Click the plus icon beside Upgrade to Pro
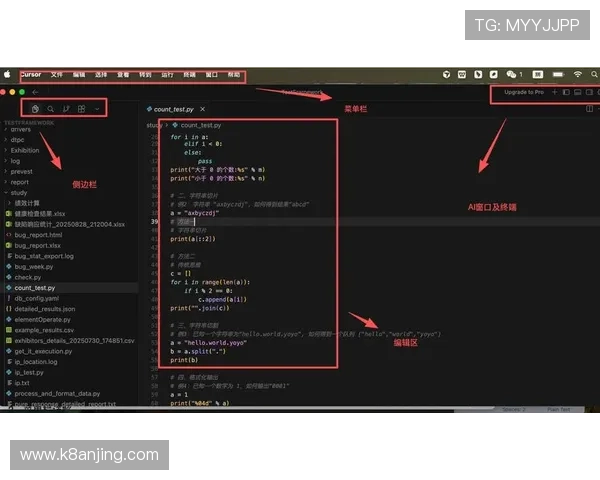The width and height of the screenshot is (600, 480). pos(554,92)
